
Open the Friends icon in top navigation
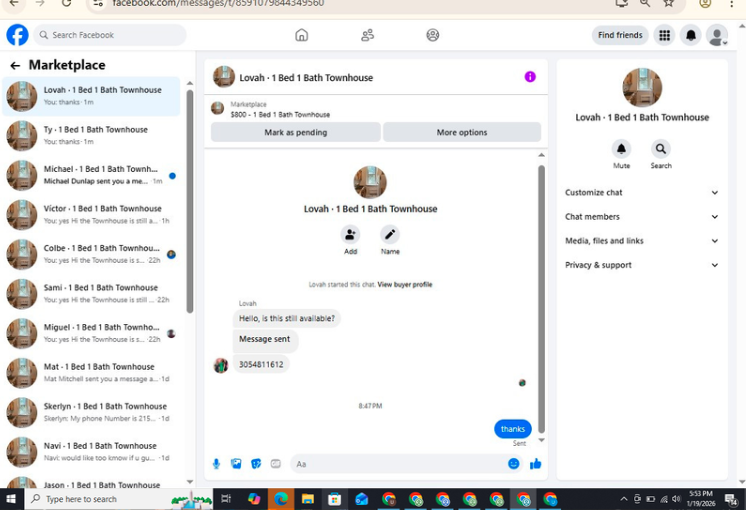pyautogui.click(x=367, y=35)
